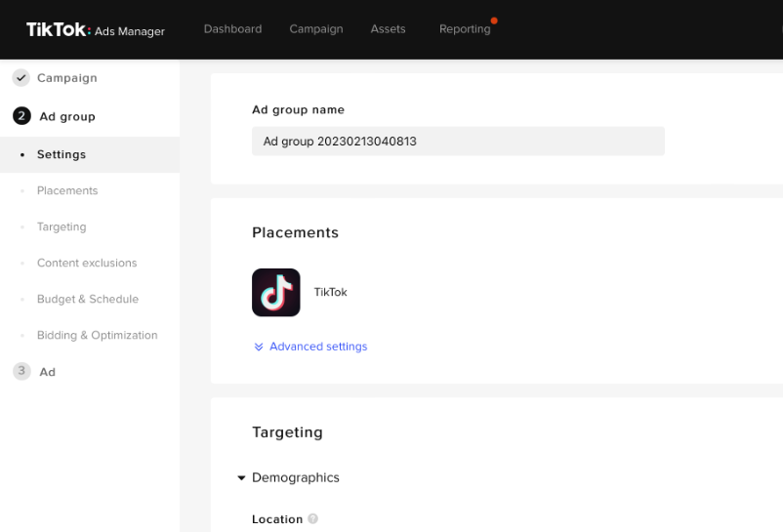783x532 pixels.
Task: Jump to Budget & Schedule section
Action: [x=88, y=299]
